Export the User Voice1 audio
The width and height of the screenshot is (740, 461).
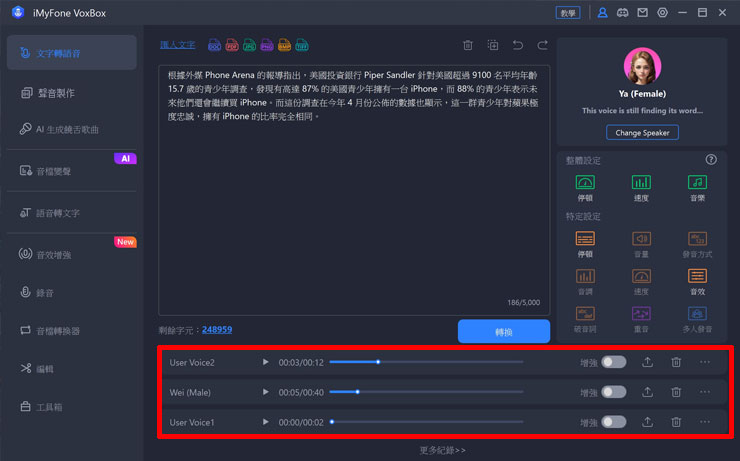pyautogui.click(x=648, y=422)
